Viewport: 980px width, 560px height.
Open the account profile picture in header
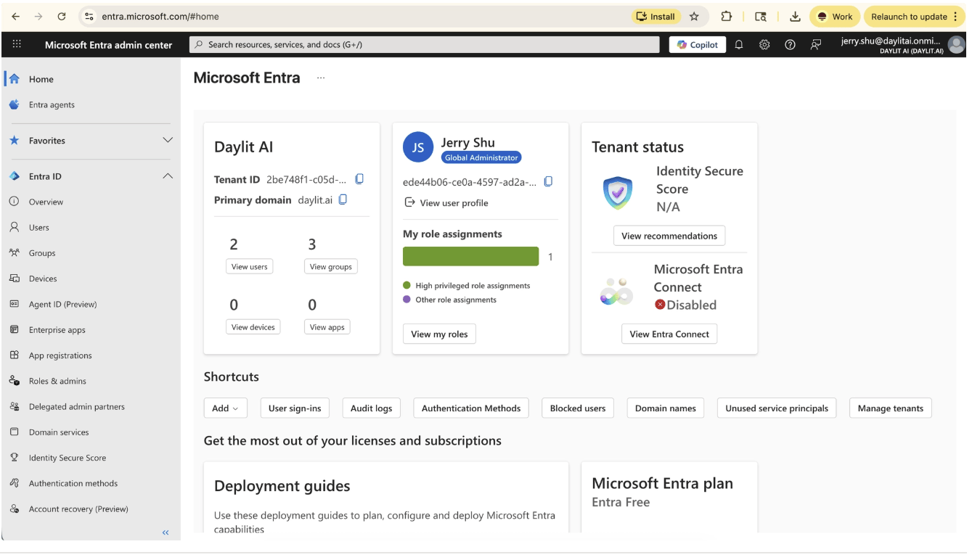(x=956, y=45)
